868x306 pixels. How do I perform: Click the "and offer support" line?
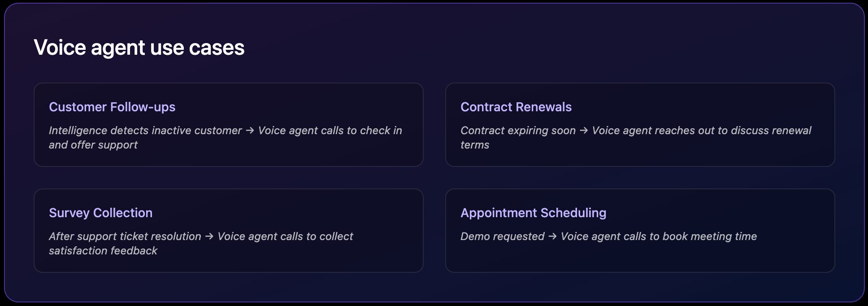point(93,145)
